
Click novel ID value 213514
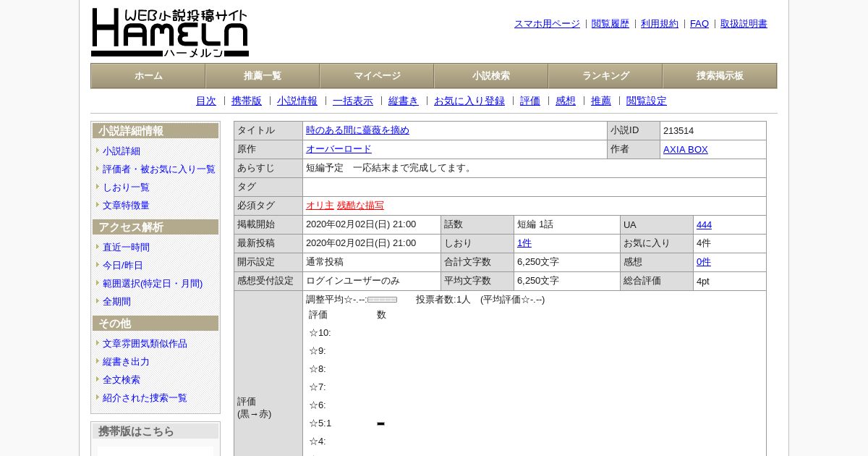click(678, 131)
